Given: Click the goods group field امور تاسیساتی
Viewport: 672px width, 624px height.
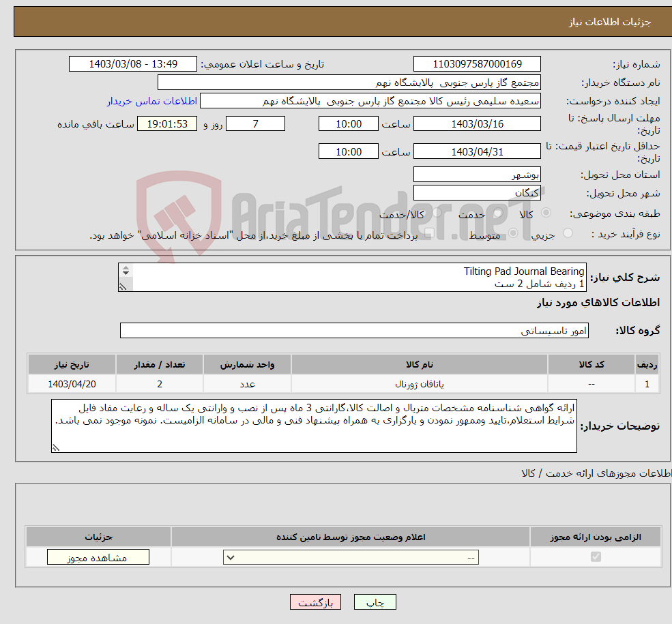Looking at the screenshot, I should coord(355,331).
